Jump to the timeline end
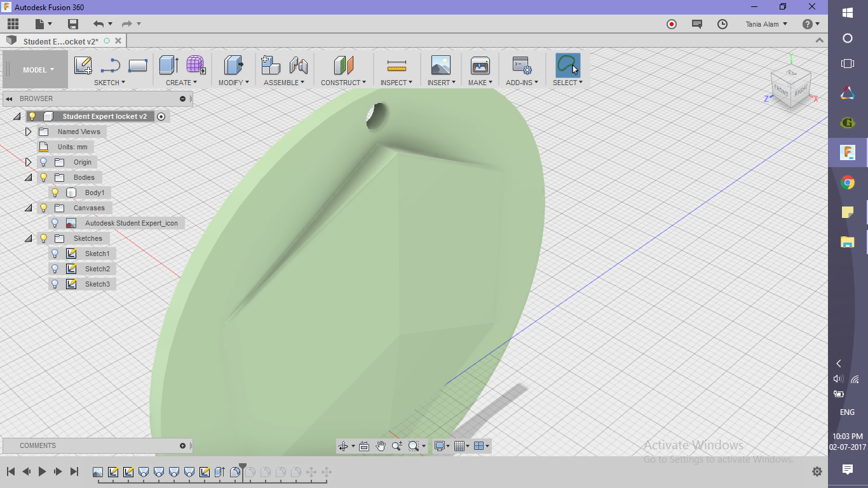Viewport: 868px width, 488px height. click(74, 471)
